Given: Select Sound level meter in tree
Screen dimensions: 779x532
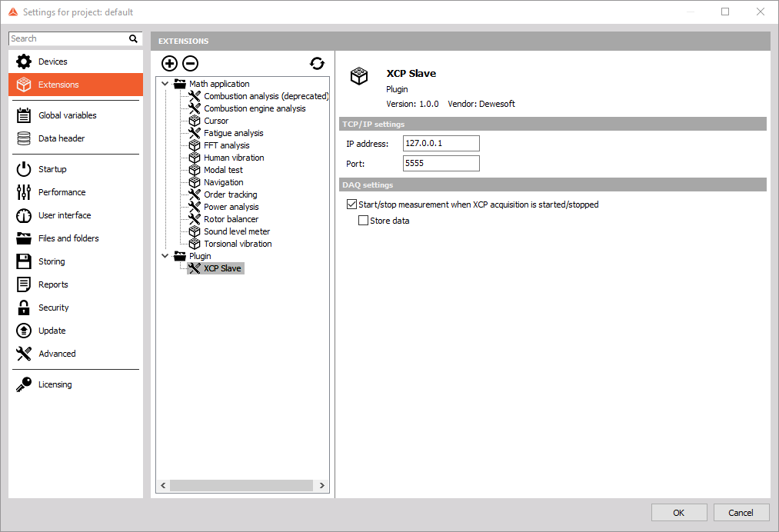Looking at the screenshot, I should 237,231.
